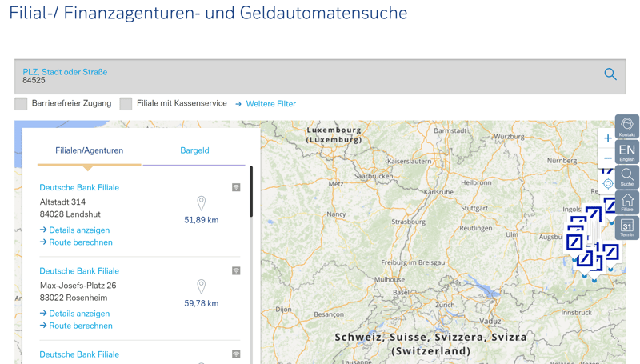Open the Suche sidebar icon
This screenshot has height=364, width=640.
click(x=626, y=177)
